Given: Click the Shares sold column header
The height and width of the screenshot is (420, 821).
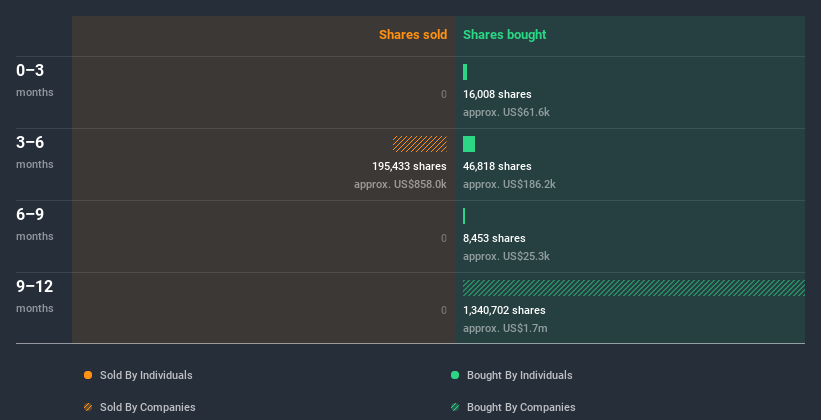Looking at the screenshot, I should pyautogui.click(x=413, y=35).
